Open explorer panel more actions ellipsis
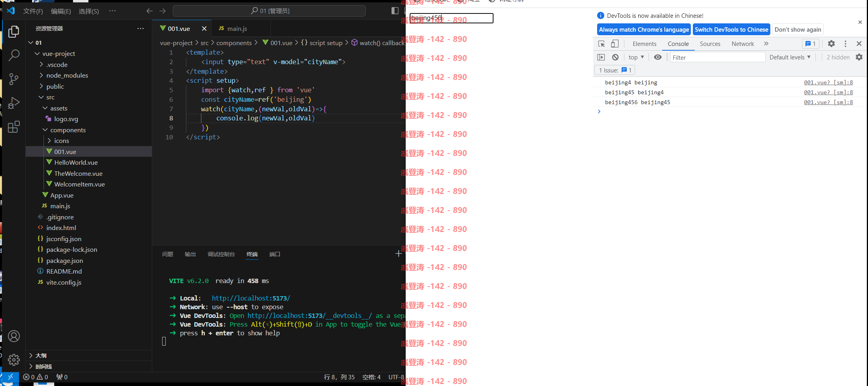 [x=140, y=29]
